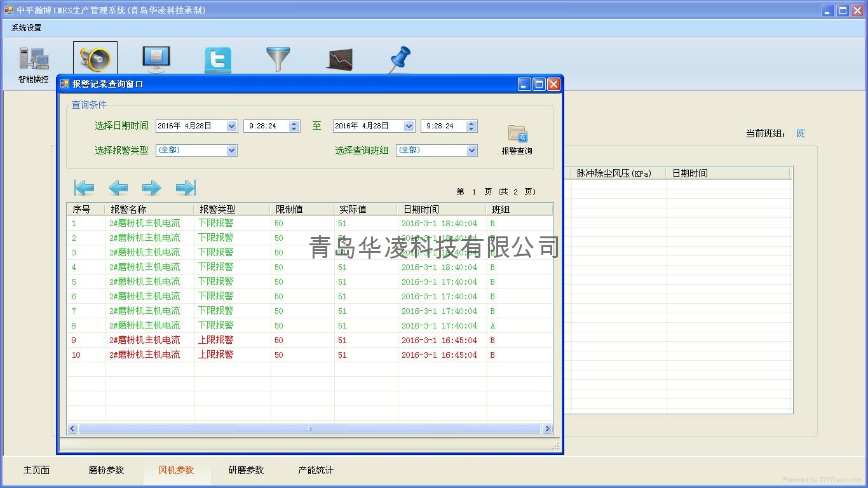Select red alarm row number 9

pos(310,341)
